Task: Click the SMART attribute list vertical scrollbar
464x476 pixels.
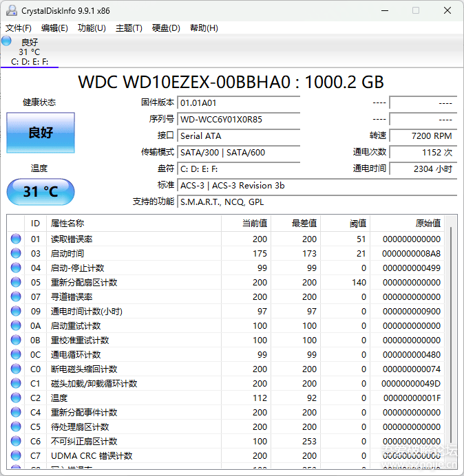Action: [x=451, y=336]
